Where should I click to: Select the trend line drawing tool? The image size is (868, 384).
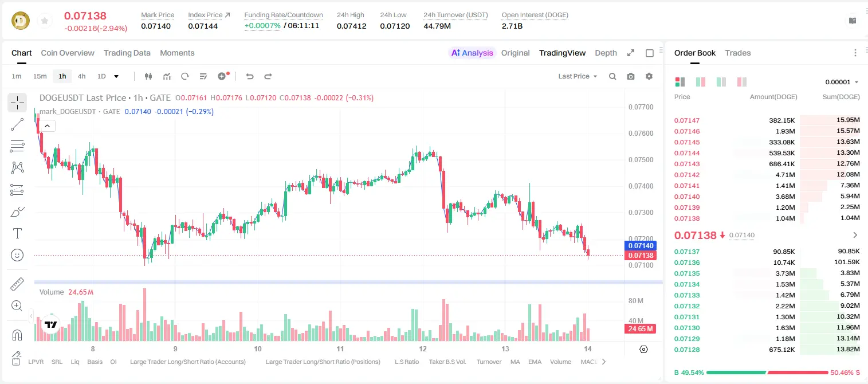pyautogui.click(x=17, y=124)
